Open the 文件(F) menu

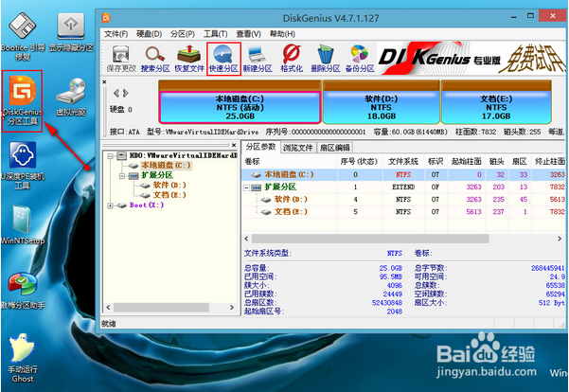click(116, 34)
